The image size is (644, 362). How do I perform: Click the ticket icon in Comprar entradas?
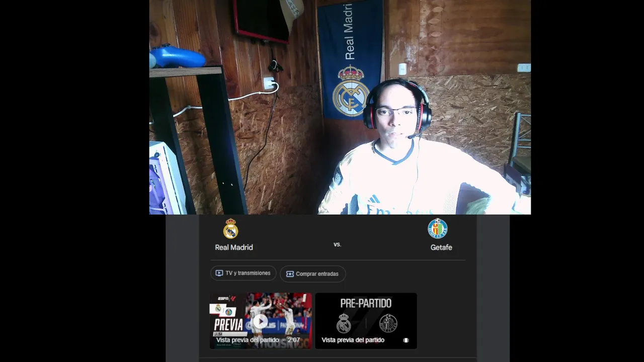tap(290, 274)
